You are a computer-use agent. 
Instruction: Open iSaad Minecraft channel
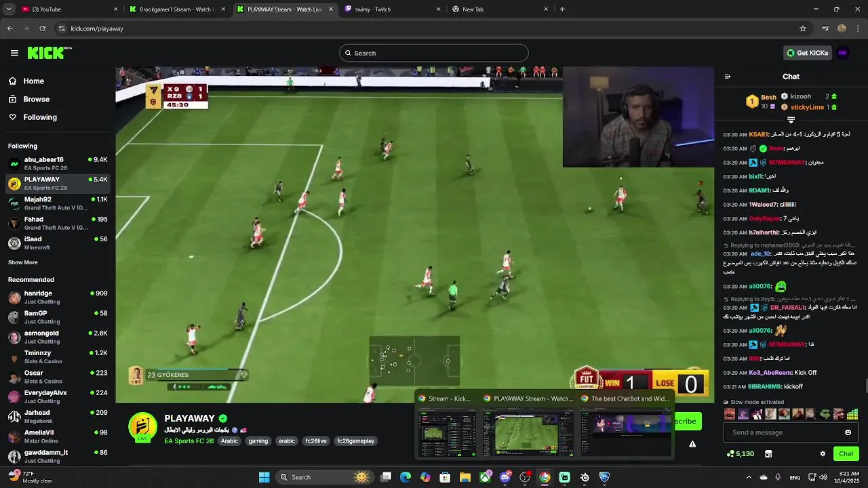(58, 243)
